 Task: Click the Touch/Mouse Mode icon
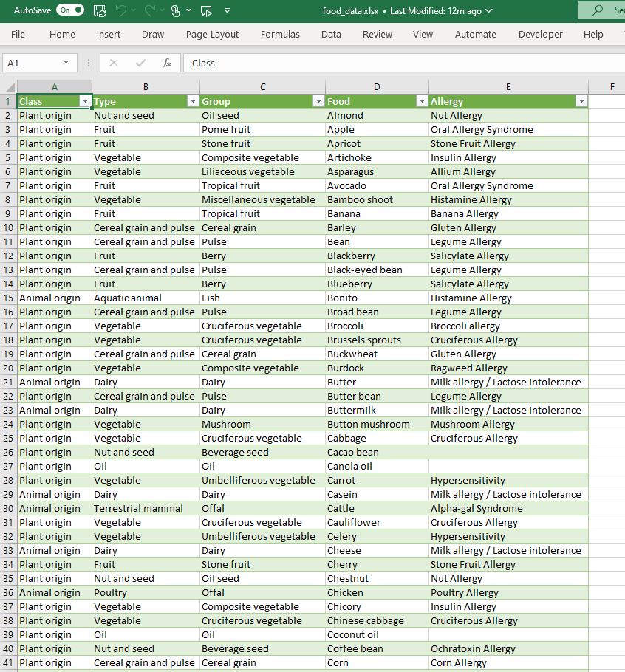point(175,10)
